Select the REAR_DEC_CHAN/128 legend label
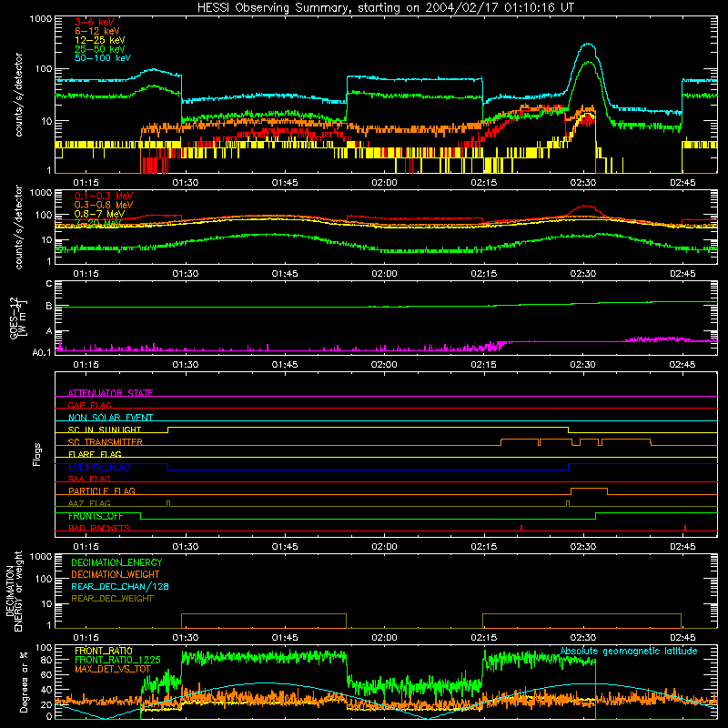This screenshot has height=728, width=728. click(x=120, y=586)
